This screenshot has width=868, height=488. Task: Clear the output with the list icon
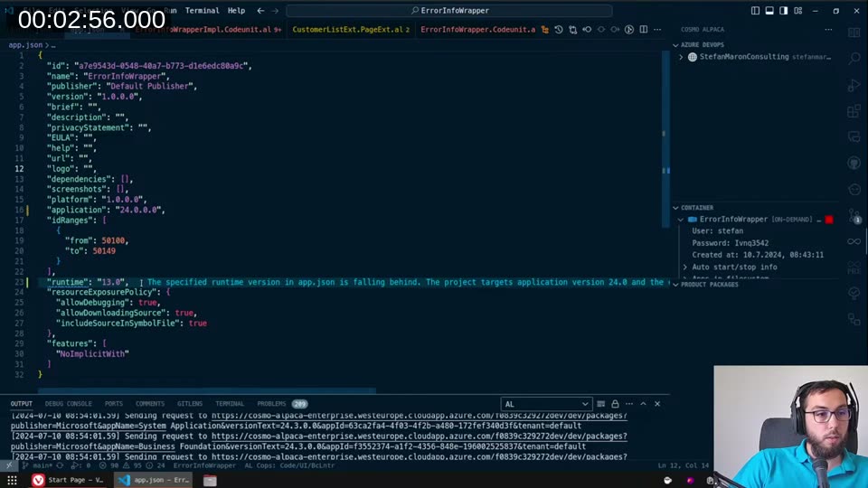tap(600, 404)
